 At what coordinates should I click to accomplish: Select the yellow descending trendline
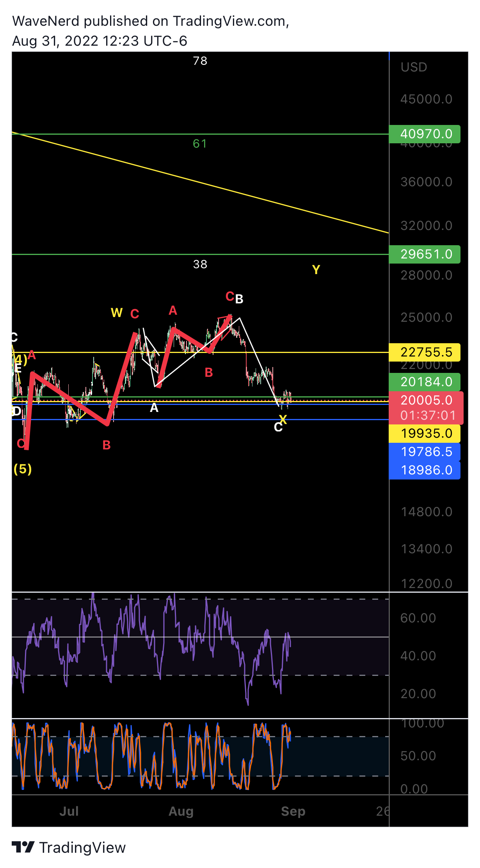200,183
